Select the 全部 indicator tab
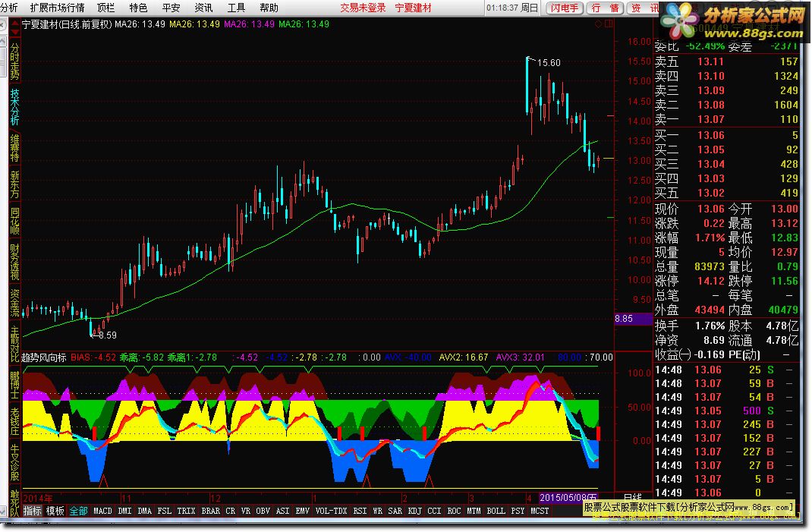The height and width of the screenshot is (532, 812). [x=78, y=511]
